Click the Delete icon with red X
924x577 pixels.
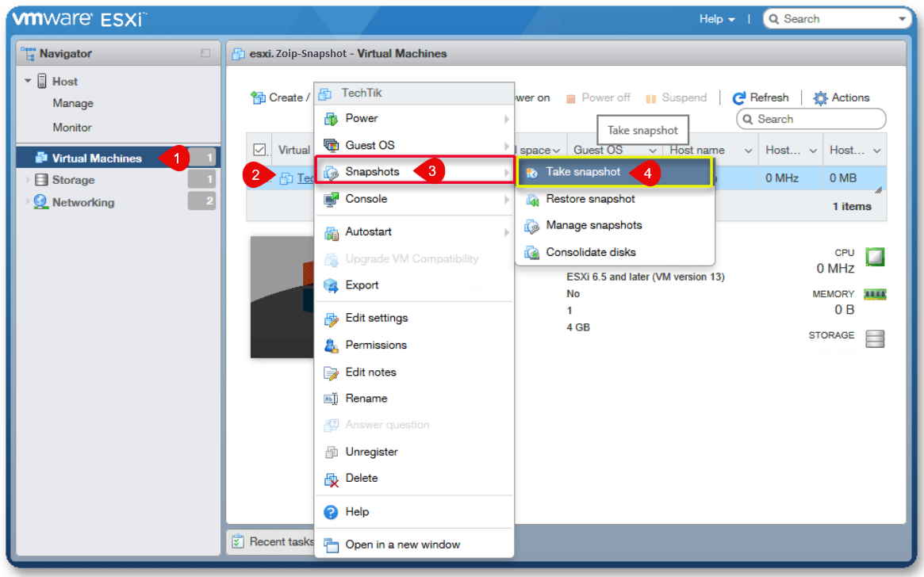pyautogui.click(x=332, y=480)
